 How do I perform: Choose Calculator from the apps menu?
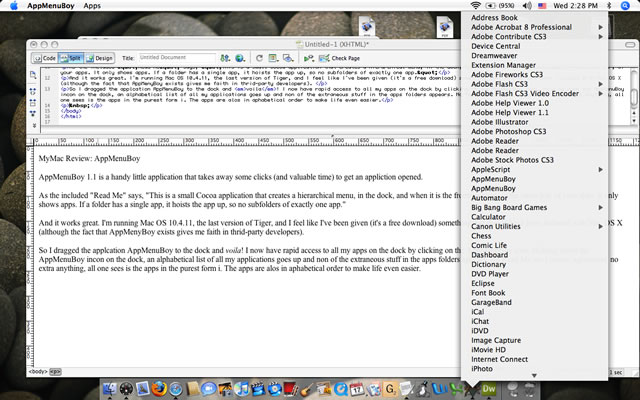pyautogui.click(x=534, y=217)
